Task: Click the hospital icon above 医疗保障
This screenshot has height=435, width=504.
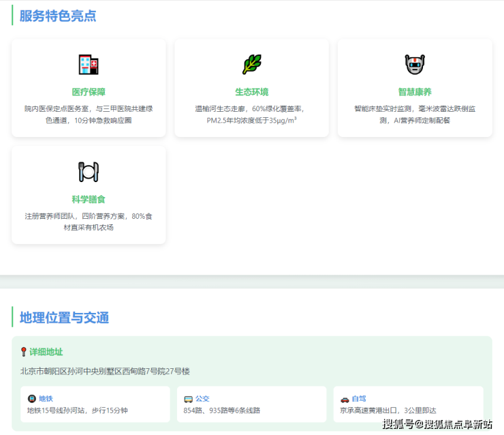Action: coord(89,65)
